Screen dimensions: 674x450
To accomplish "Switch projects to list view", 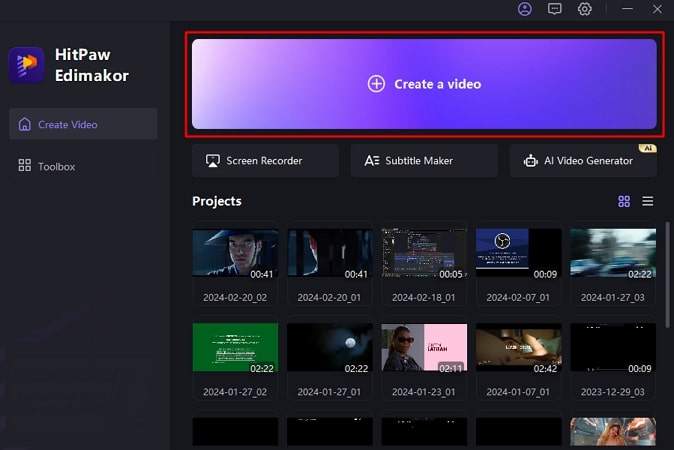I will point(648,201).
